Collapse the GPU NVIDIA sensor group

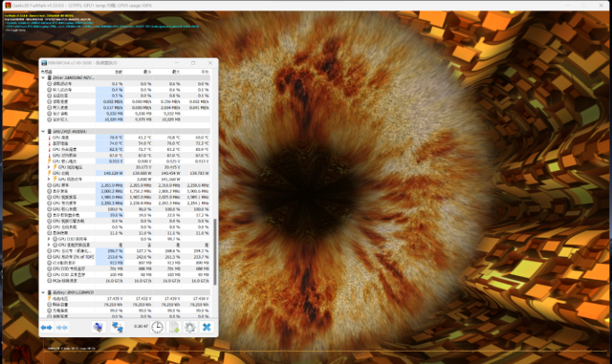(x=43, y=132)
